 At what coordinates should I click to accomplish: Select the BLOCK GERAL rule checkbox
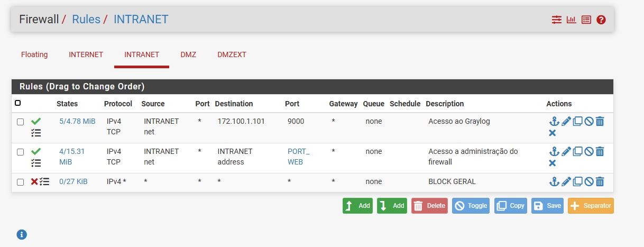[20, 182]
